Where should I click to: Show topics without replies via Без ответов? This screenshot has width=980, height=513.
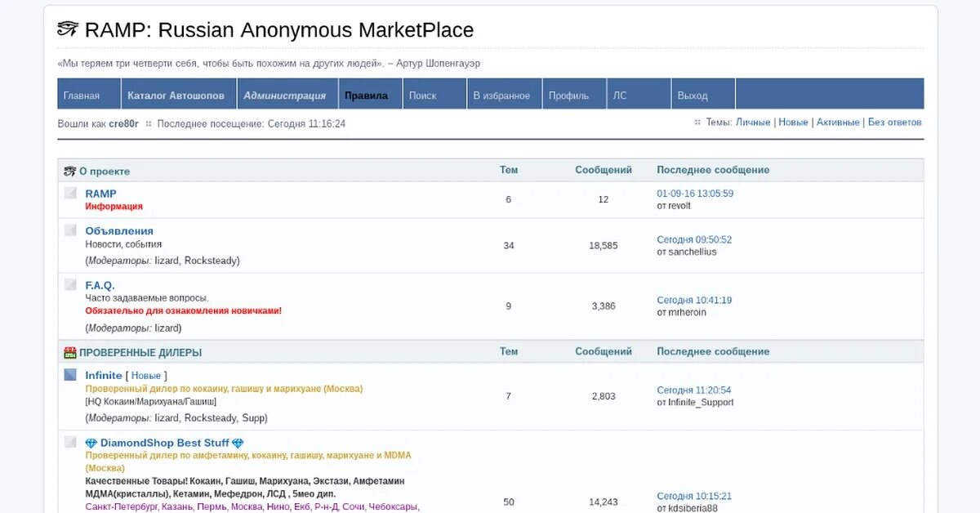click(894, 123)
